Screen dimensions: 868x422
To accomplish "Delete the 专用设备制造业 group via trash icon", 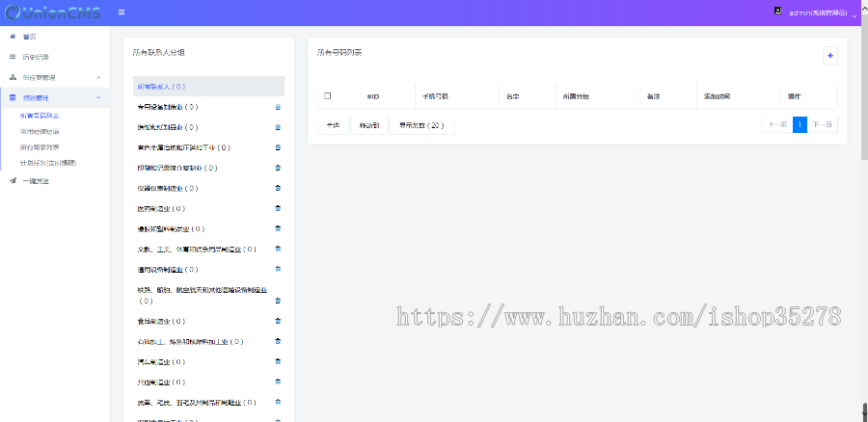I will pos(278,107).
